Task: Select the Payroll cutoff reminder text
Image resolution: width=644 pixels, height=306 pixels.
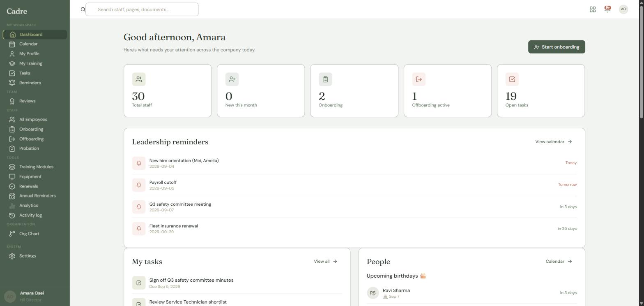Action: [163, 183]
